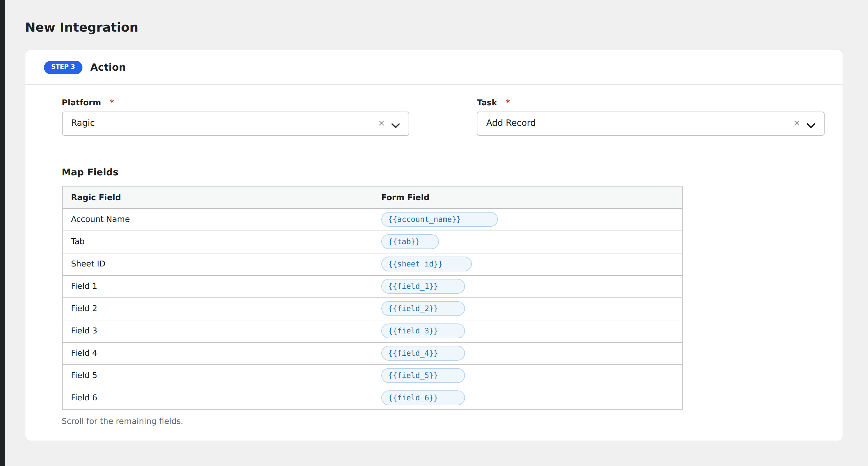
Task: Click the Account Name row label
Action: (x=100, y=219)
